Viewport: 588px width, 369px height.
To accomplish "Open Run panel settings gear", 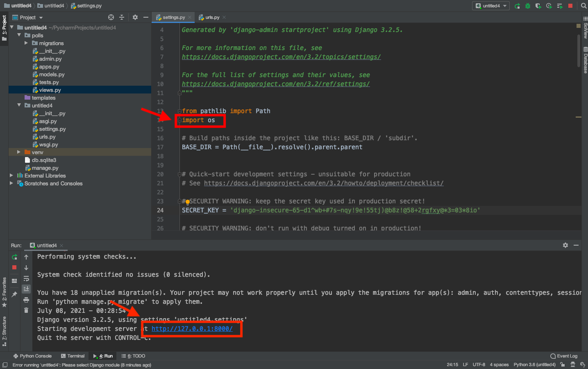I will (565, 245).
